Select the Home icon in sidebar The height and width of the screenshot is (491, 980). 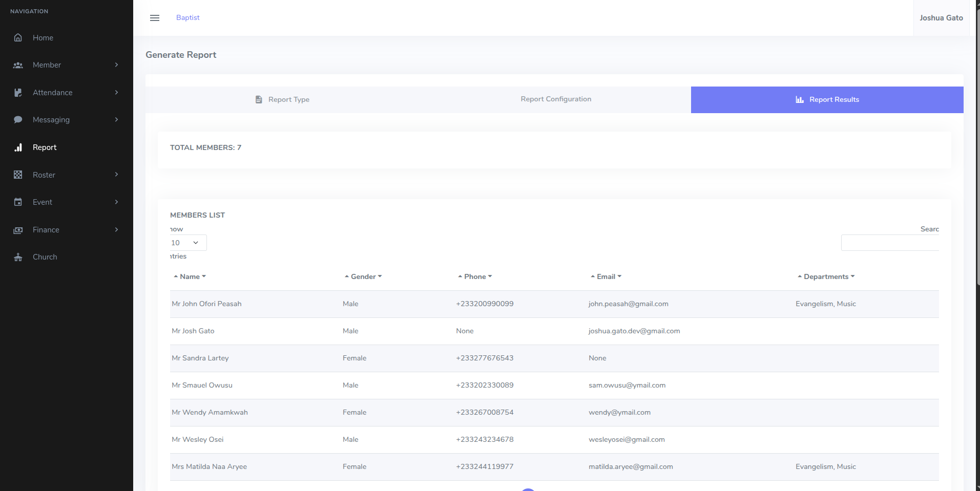pos(18,37)
